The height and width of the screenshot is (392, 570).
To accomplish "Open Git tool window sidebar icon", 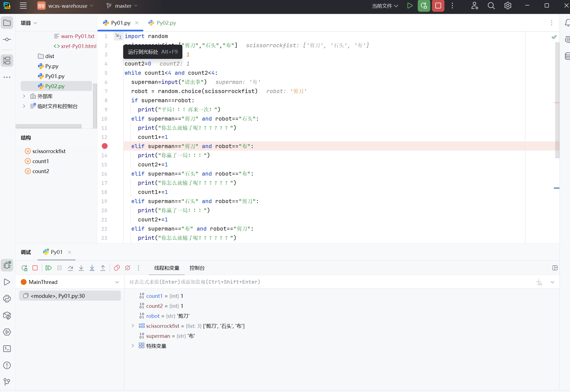I will pyautogui.click(x=7, y=382).
